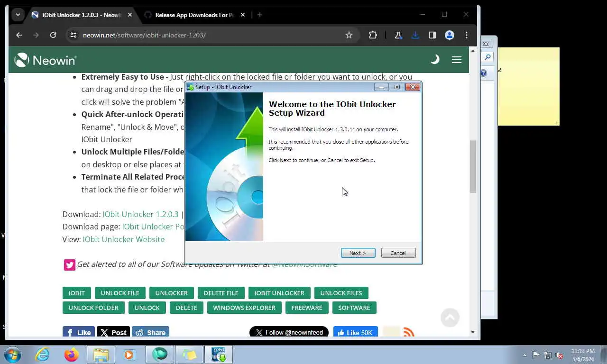The width and height of the screenshot is (607, 364).
Task: Select the DELETE tag
Action: coord(186,308)
